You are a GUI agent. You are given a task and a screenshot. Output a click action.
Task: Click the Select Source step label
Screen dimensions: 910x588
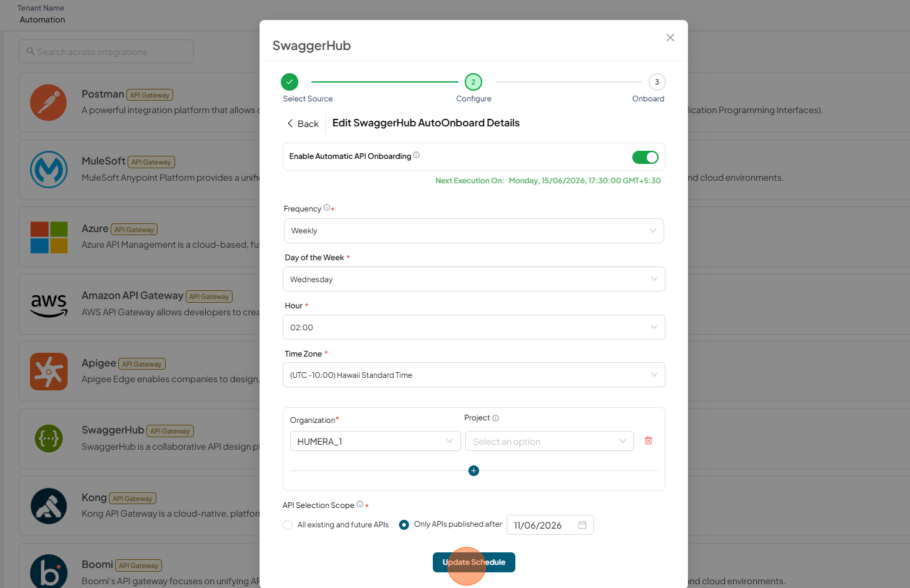point(308,99)
